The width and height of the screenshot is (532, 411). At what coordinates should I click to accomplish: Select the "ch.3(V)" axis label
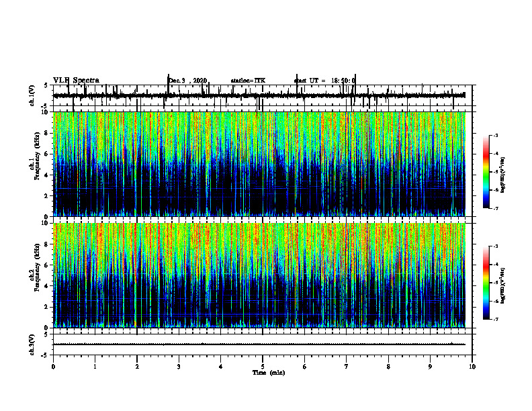32,345
